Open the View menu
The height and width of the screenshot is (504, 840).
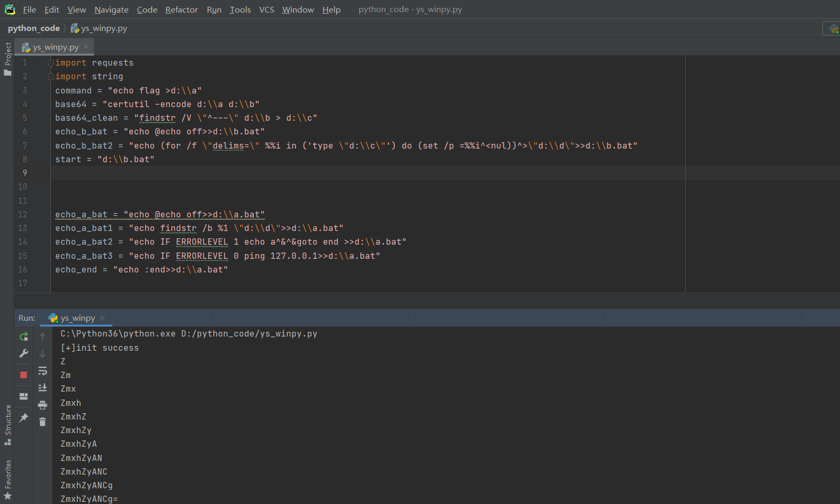click(x=77, y=9)
